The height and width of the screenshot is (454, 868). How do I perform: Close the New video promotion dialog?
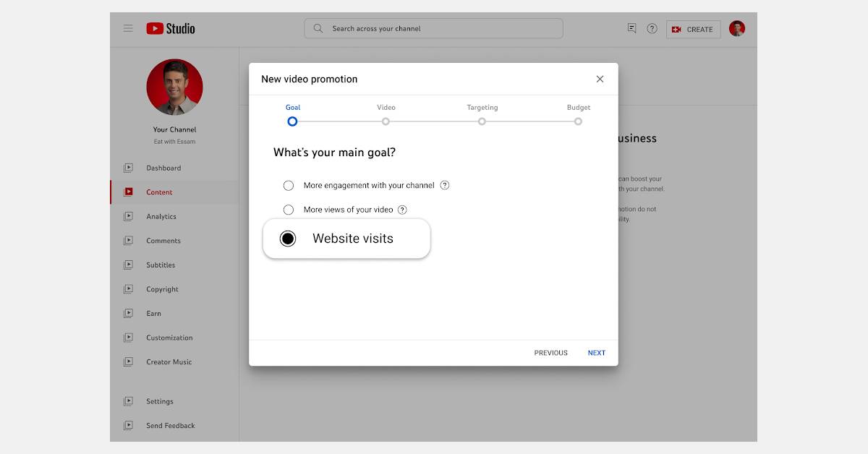click(600, 79)
